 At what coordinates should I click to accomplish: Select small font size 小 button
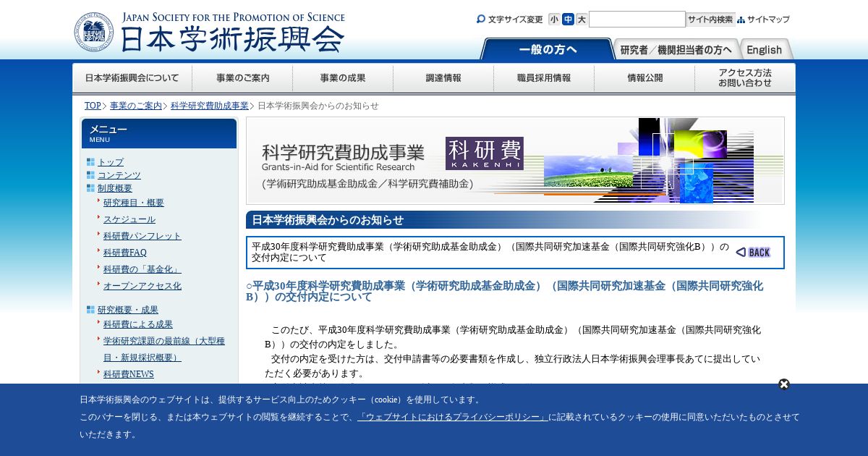(x=554, y=20)
